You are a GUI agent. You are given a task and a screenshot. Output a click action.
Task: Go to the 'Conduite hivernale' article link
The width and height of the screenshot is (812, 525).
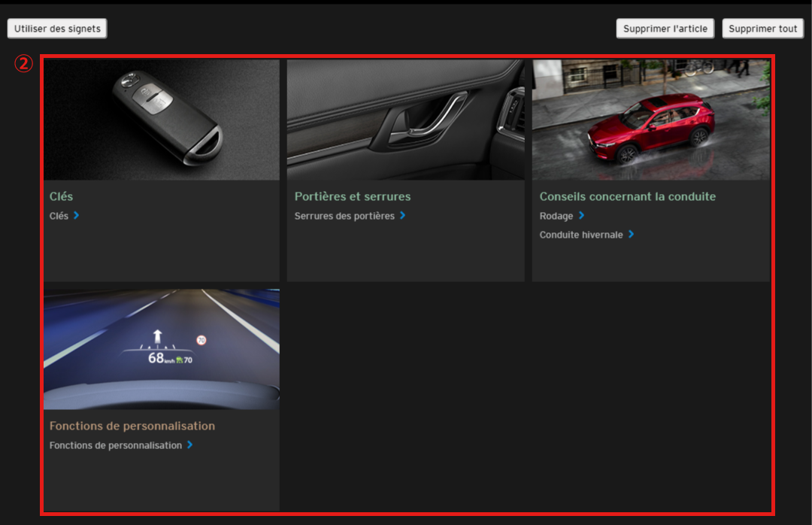pos(581,235)
